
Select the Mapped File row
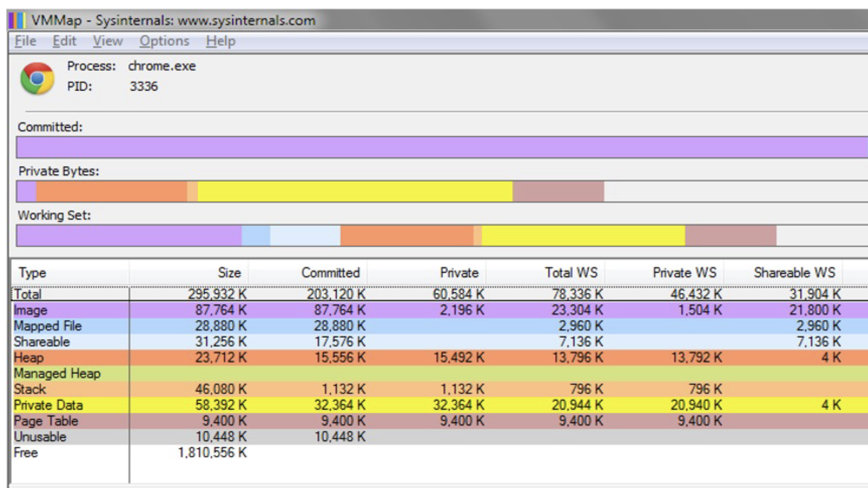440,326
